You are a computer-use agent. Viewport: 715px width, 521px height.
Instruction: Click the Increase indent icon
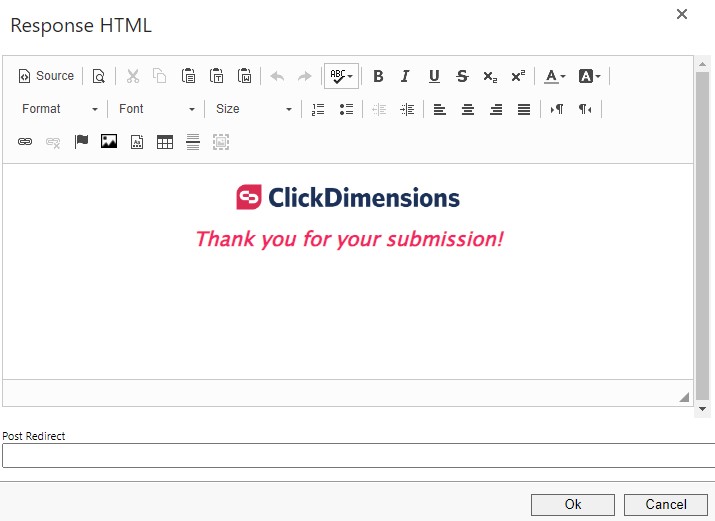click(407, 109)
